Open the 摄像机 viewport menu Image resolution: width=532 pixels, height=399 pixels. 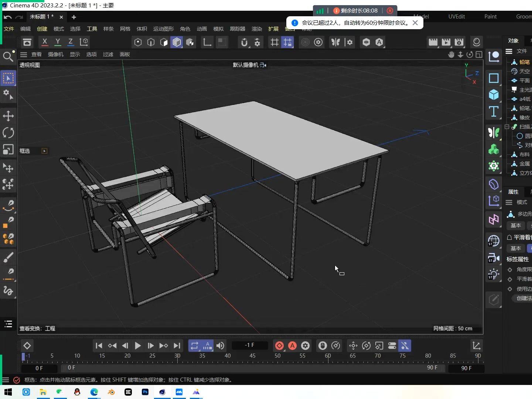(55, 54)
